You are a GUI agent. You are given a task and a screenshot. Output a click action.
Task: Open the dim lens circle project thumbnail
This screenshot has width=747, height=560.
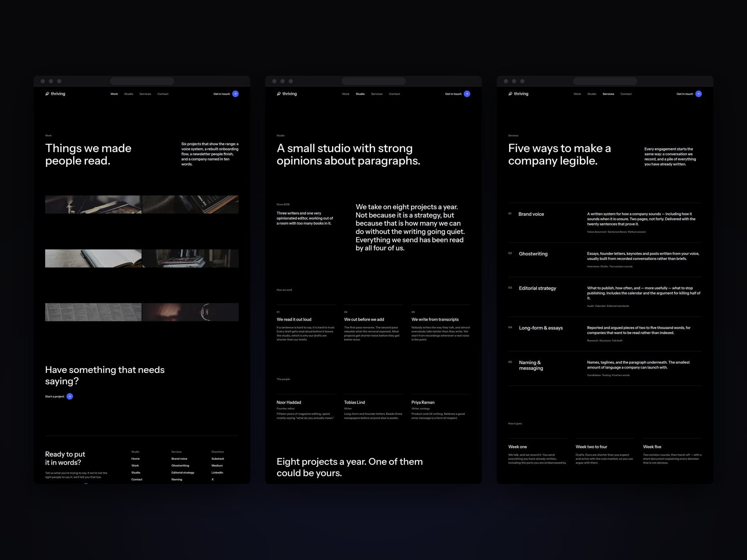[x=190, y=312]
